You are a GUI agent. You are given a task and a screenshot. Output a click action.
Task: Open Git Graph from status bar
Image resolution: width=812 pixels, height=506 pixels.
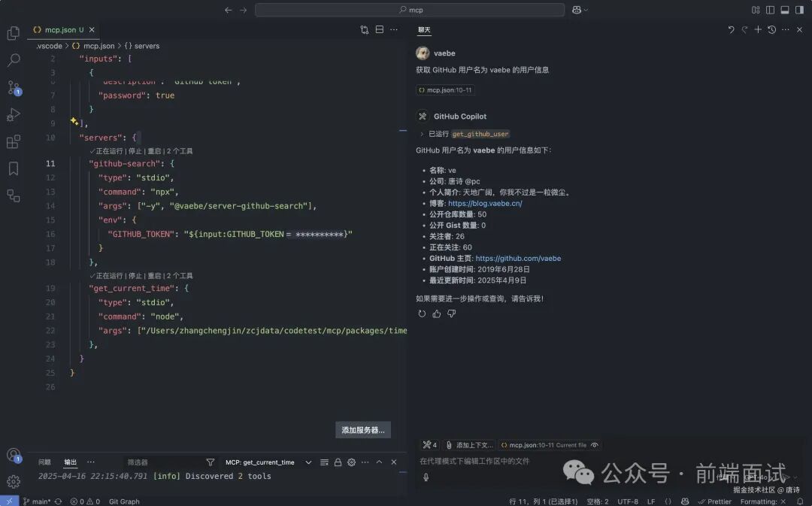(124, 501)
